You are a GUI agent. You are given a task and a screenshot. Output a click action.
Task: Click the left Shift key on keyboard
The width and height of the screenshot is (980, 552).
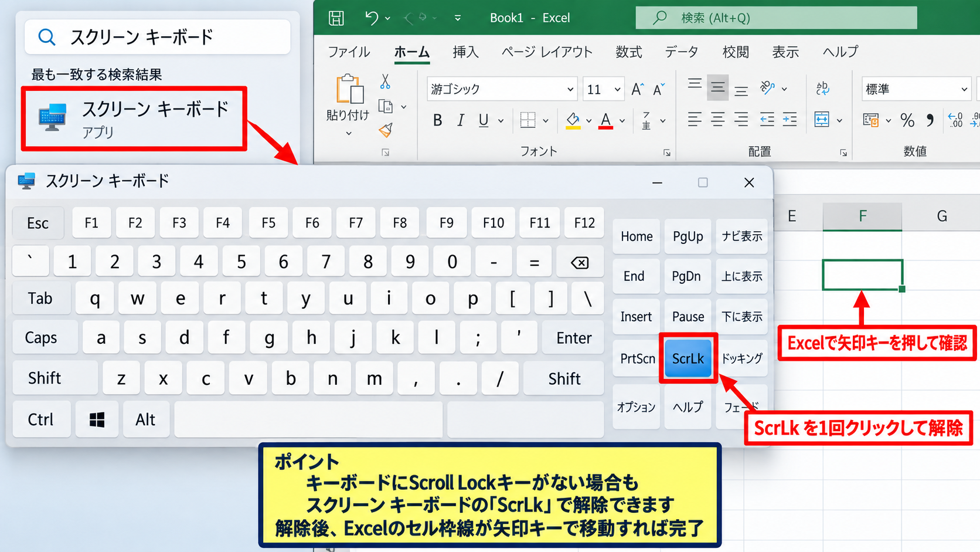[x=55, y=378]
